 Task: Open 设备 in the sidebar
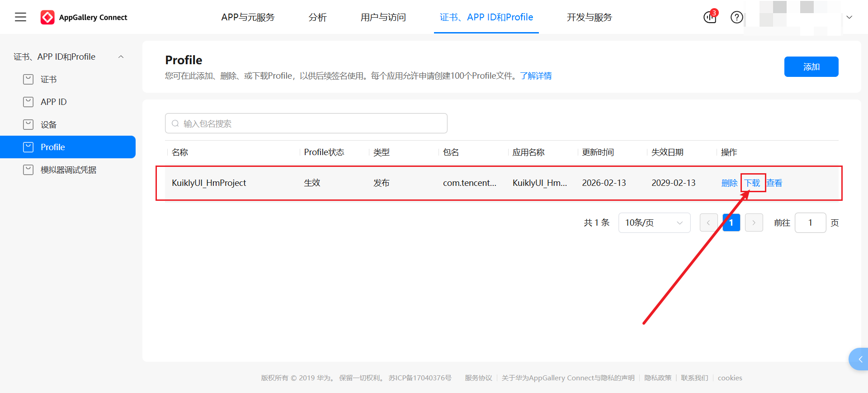point(48,124)
